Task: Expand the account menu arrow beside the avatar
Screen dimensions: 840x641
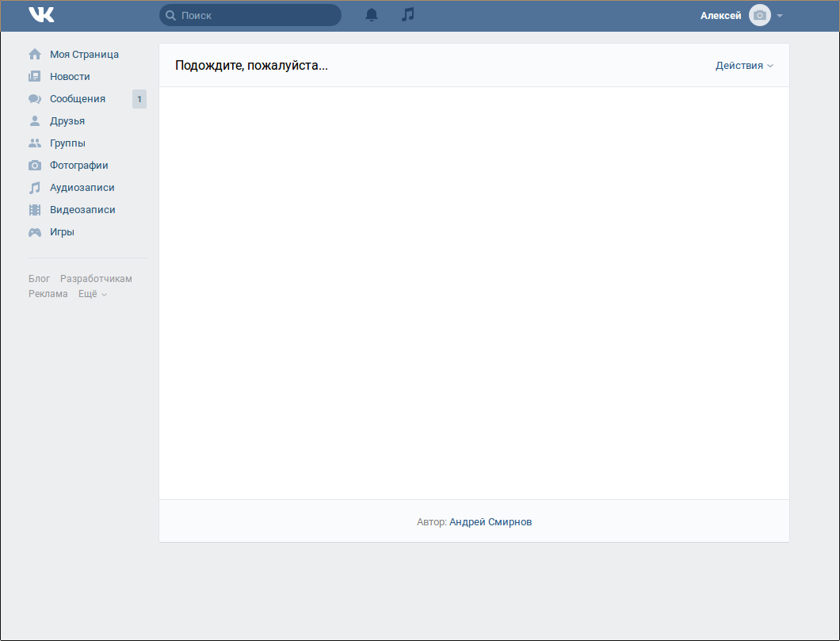Action: click(780, 16)
